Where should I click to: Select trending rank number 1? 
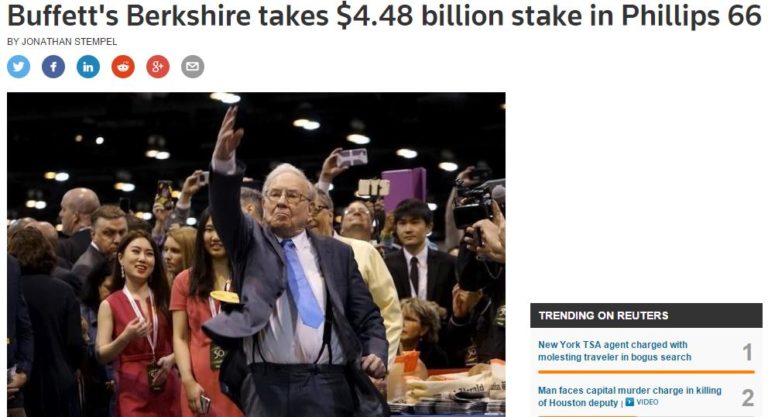(747, 352)
